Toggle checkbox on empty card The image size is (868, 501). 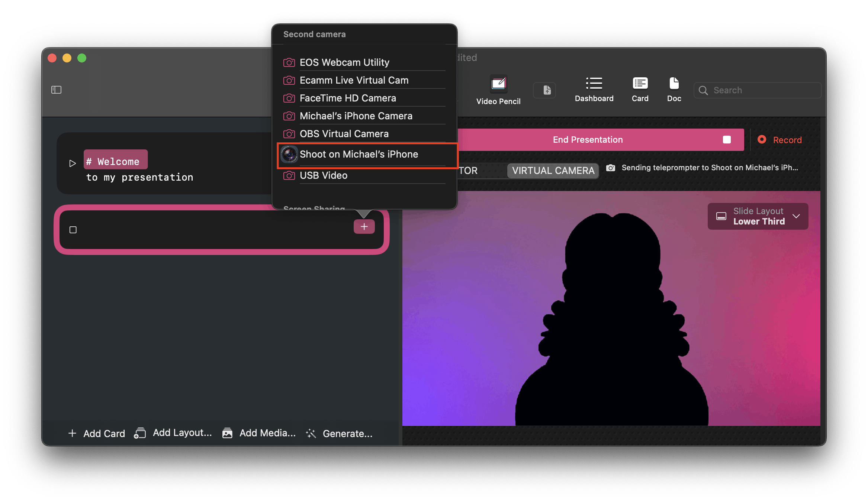pyautogui.click(x=73, y=230)
